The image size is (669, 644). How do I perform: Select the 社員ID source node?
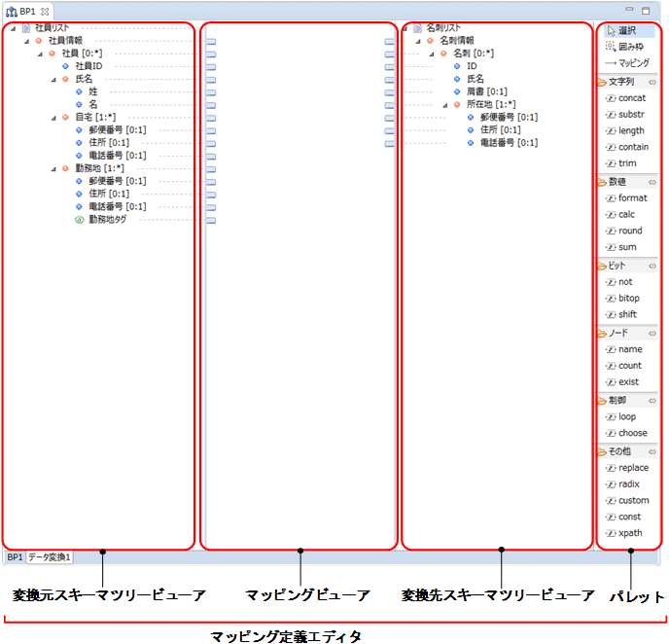point(88,66)
